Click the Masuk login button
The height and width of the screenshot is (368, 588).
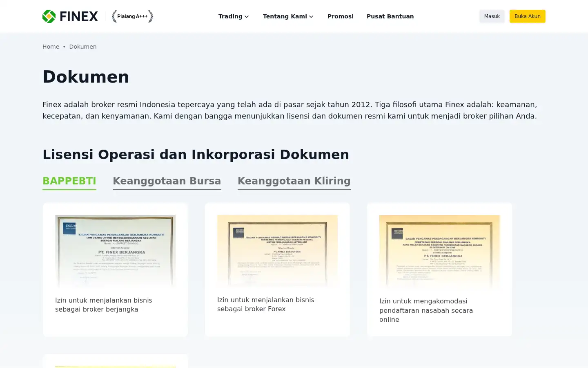492,16
